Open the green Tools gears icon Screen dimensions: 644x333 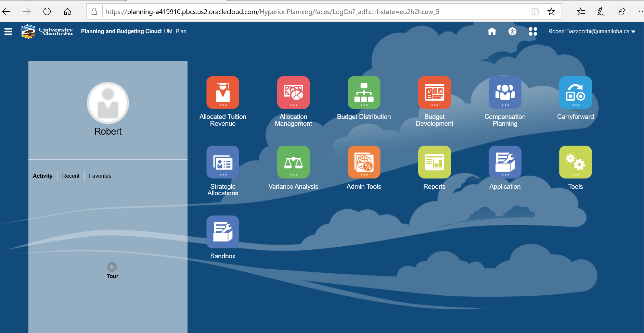tap(575, 162)
